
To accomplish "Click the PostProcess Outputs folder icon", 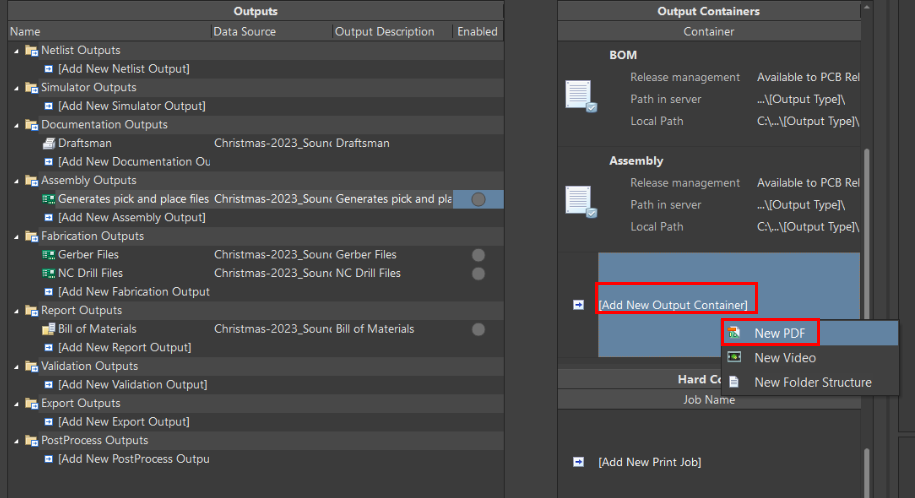I will [x=32, y=441].
